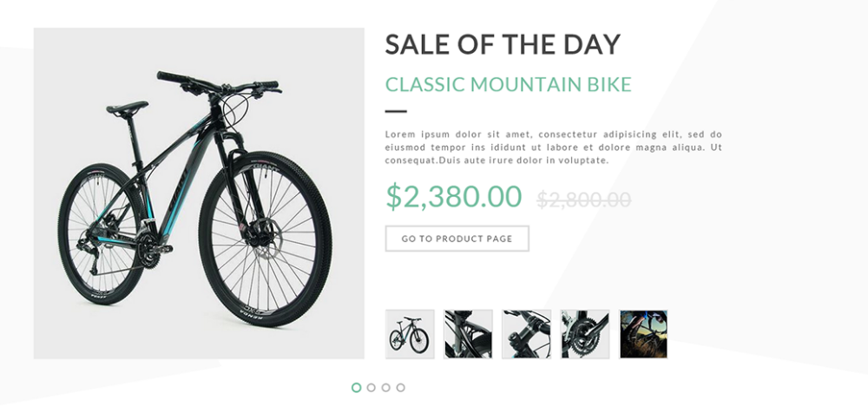Click the $2,380.00 sale price
This screenshot has height=413, width=868.
(x=453, y=197)
